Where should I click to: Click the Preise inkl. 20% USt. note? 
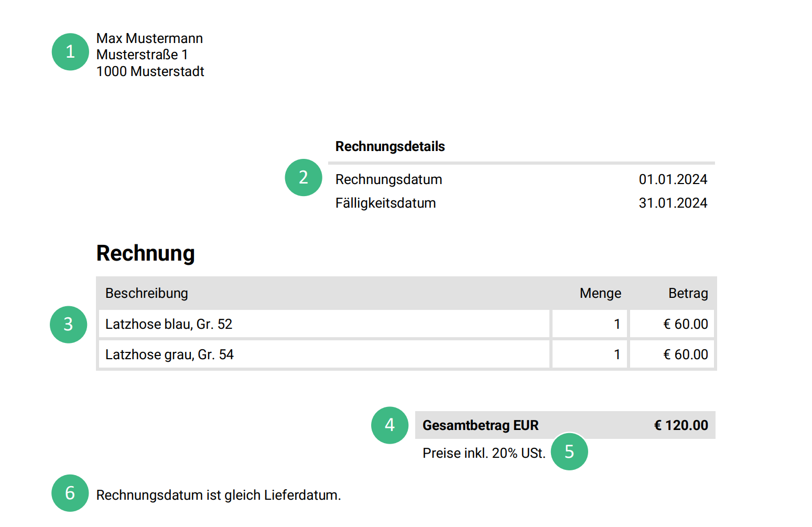click(484, 453)
